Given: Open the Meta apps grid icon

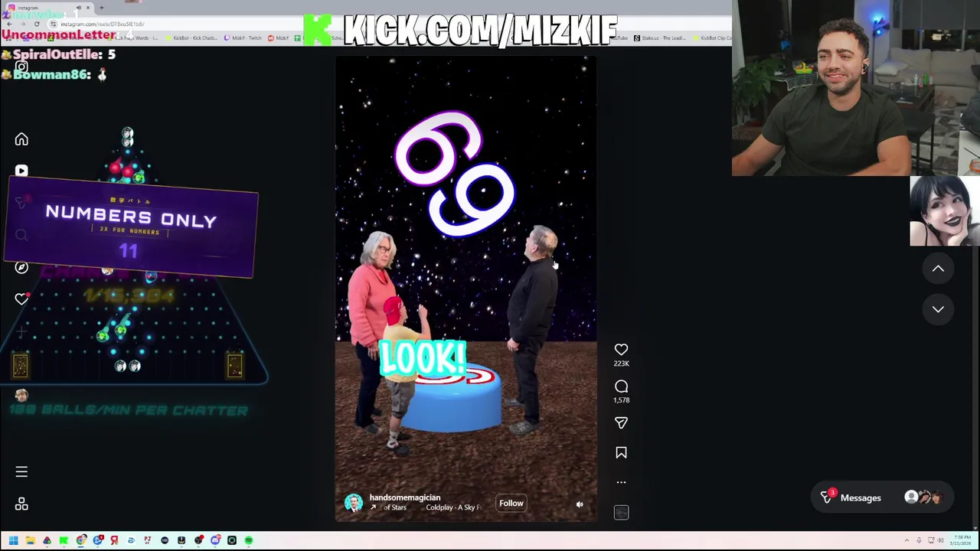Looking at the screenshot, I should pos(21,504).
